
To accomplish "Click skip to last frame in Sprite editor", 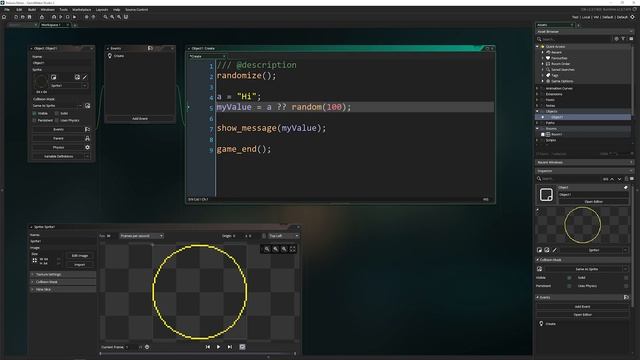I will click(x=230, y=347).
